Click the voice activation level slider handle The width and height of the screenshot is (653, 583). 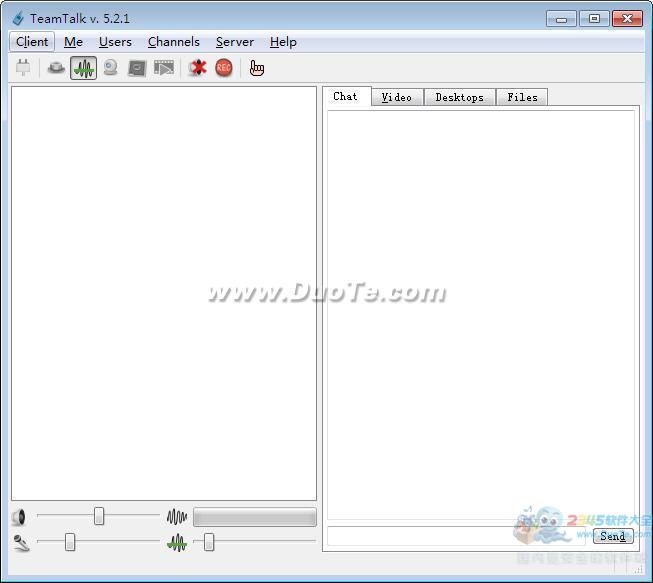(209, 542)
